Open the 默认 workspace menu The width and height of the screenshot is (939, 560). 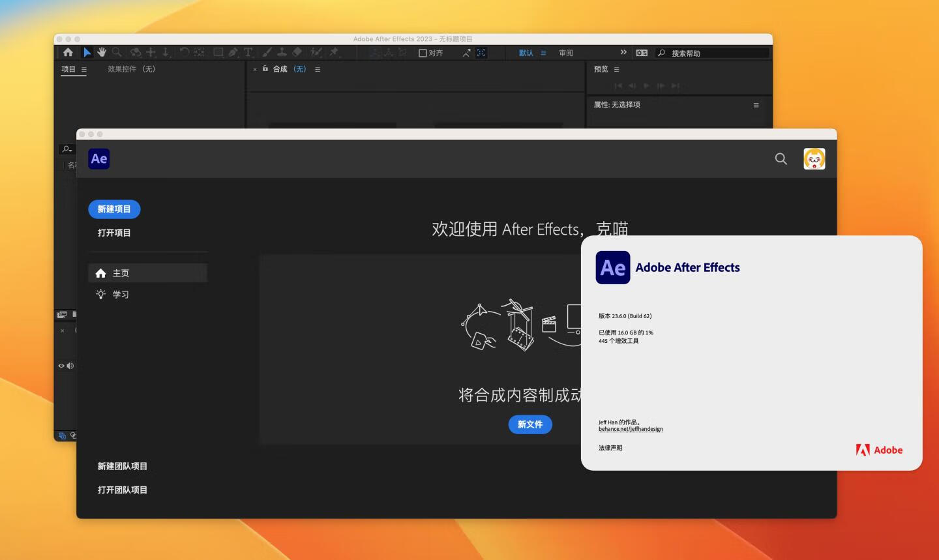point(543,53)
